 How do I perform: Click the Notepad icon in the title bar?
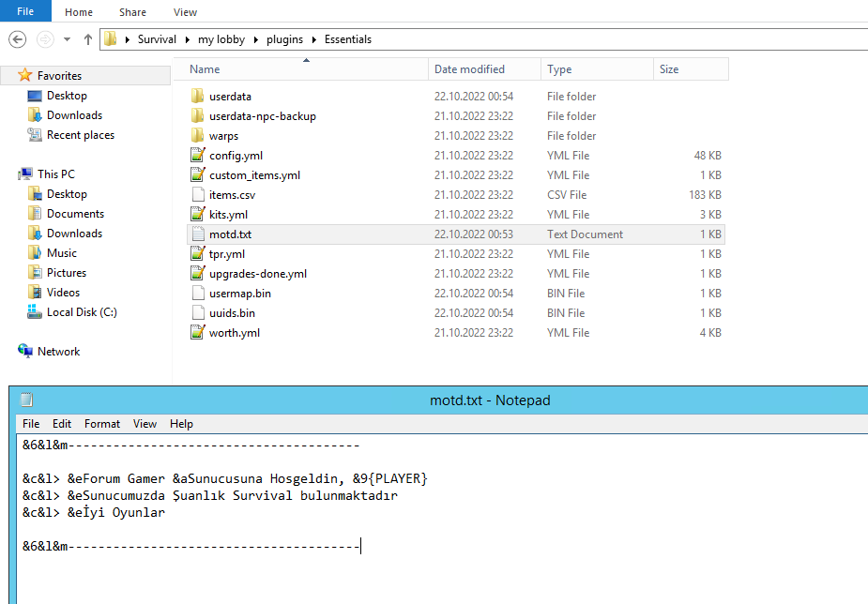(26, 400)
